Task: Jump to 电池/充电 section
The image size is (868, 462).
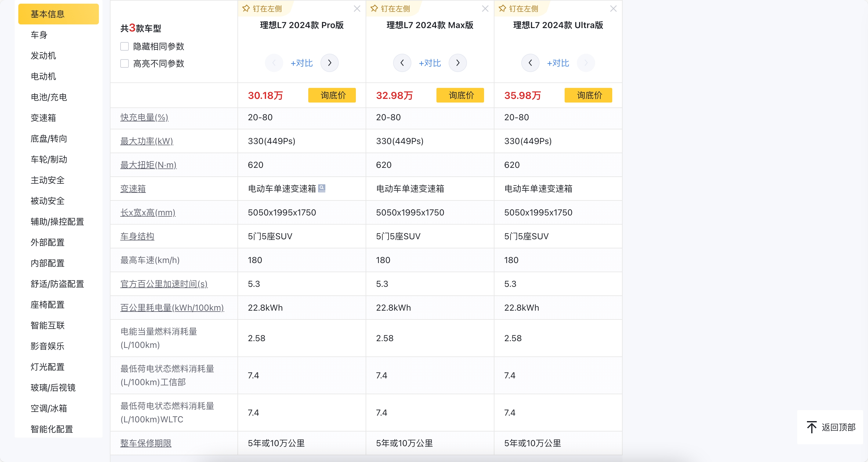Action: pyautogui.click(x=49, y=97)
